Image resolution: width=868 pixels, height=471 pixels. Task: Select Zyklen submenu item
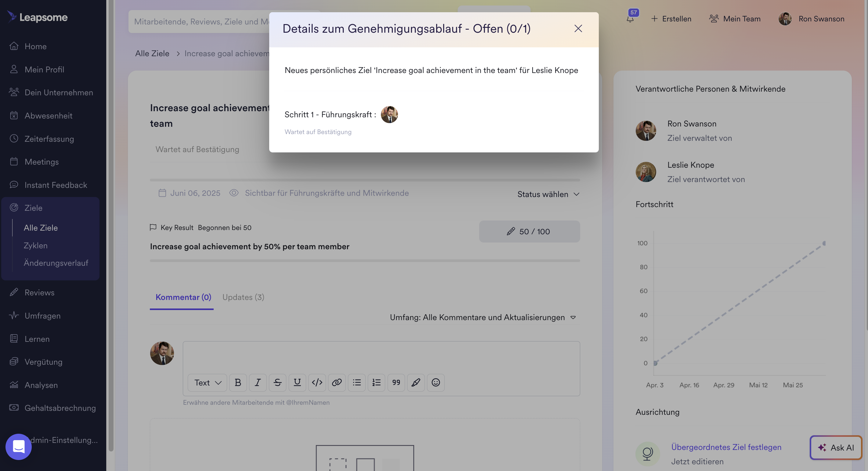pos(35,246)
